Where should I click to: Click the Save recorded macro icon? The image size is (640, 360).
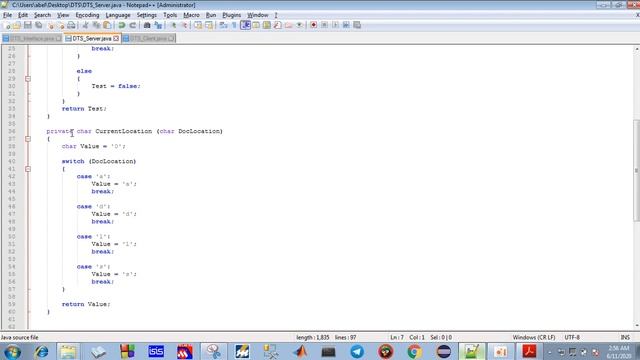(x=357, y=25)
